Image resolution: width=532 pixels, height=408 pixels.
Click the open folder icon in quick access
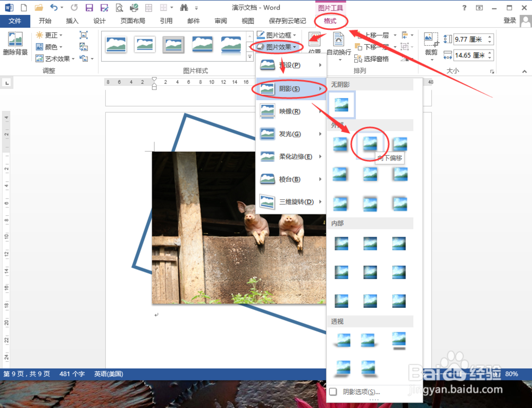(x=39, y=7)
